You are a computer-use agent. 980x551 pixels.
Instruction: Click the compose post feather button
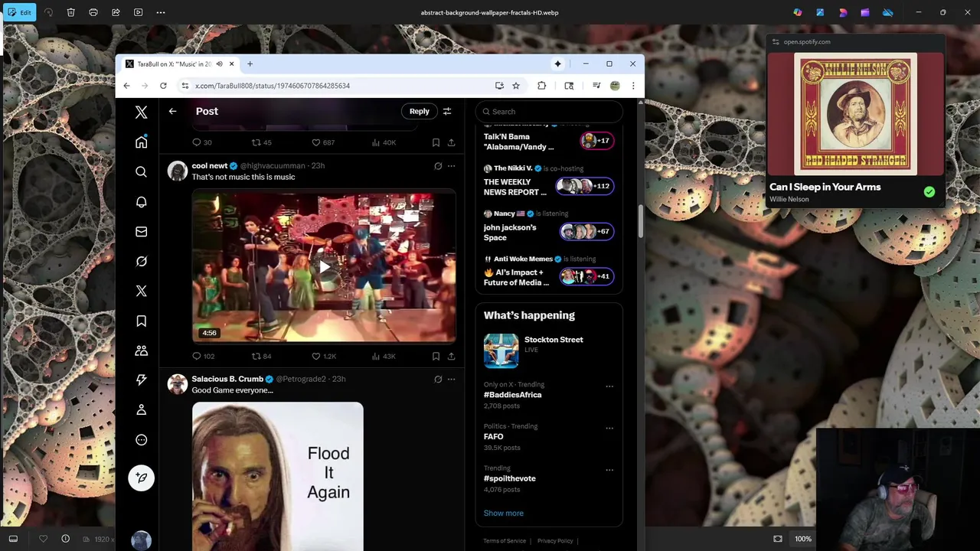tap(141, 478)
